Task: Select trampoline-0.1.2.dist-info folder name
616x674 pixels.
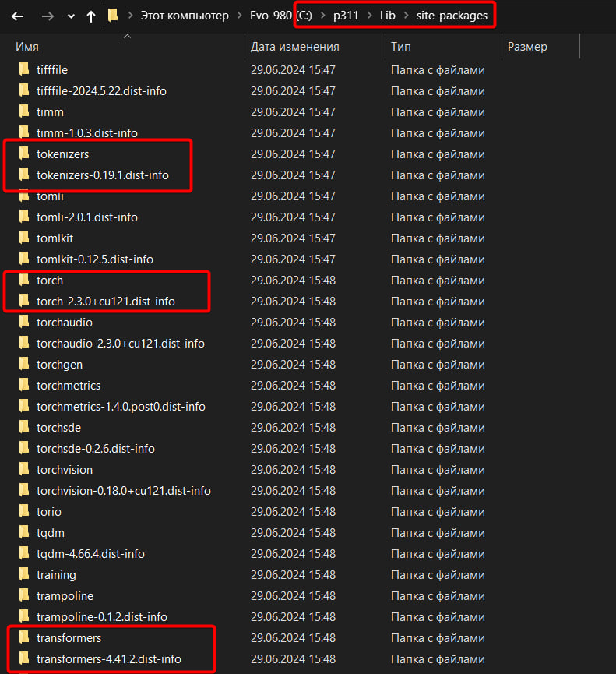Action: tap(102, 617)
